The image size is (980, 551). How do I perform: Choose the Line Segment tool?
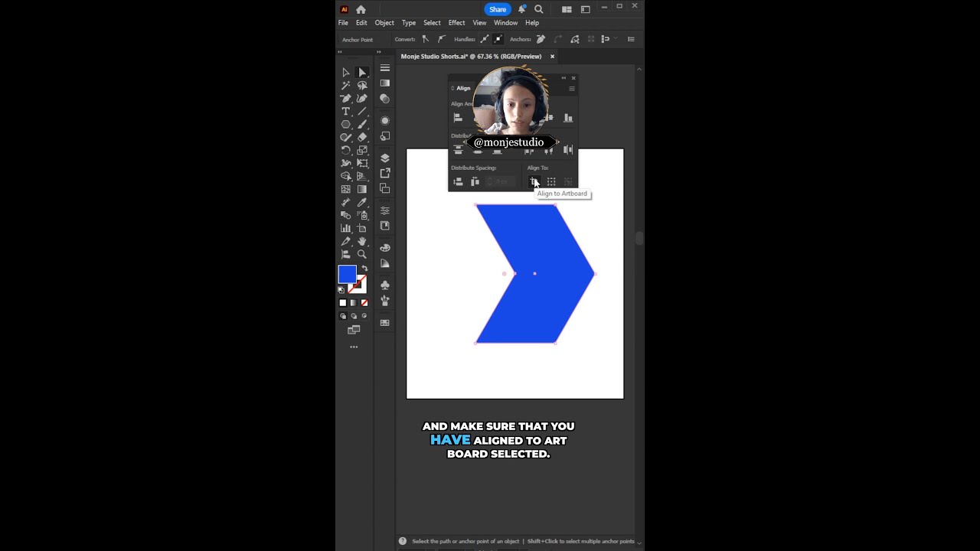click(x=362, y=112)
